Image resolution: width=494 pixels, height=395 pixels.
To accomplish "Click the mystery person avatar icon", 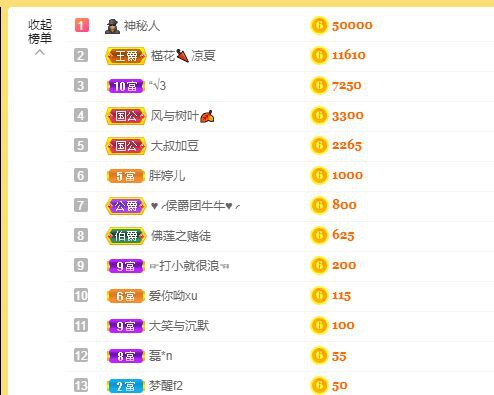I will 112,26.
